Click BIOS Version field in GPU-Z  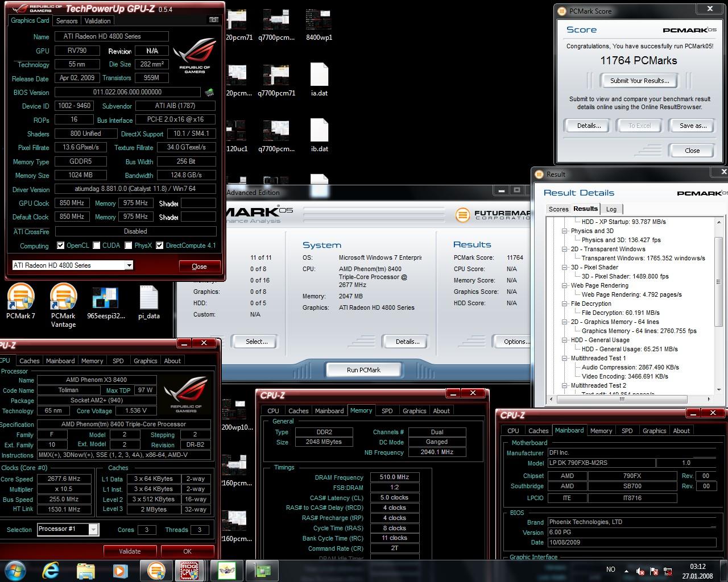coord(127,92)
